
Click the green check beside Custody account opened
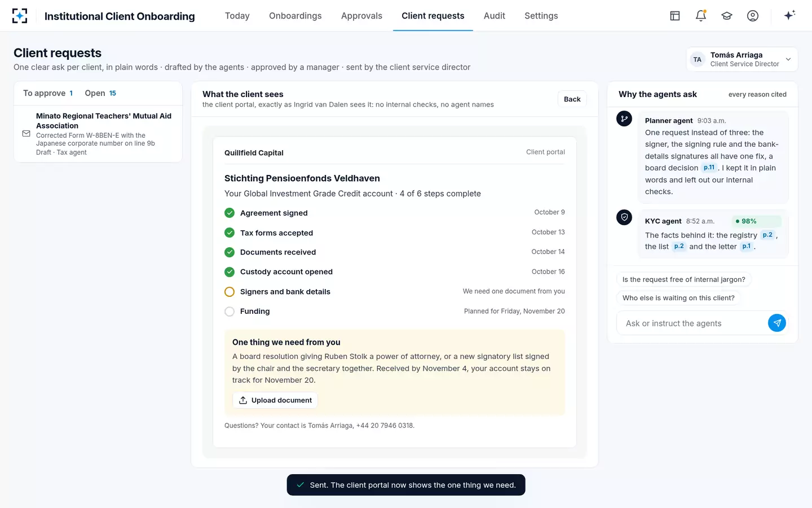pos(230,272)
